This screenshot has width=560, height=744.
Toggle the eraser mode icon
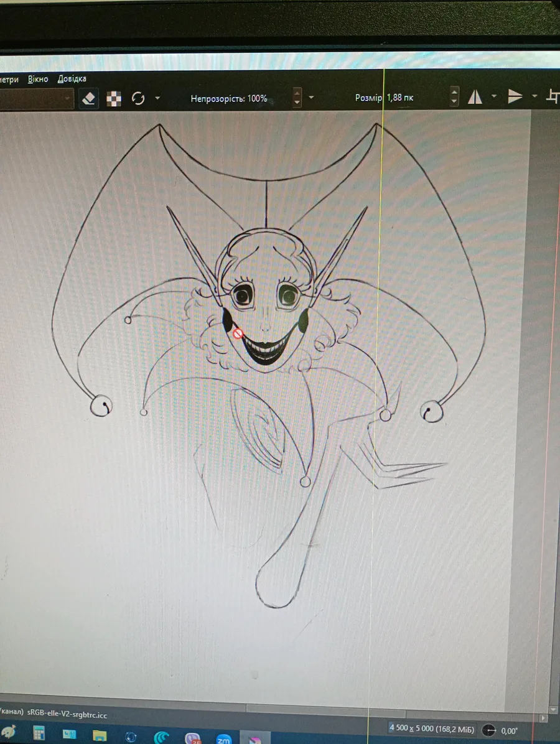pos(88,98)
